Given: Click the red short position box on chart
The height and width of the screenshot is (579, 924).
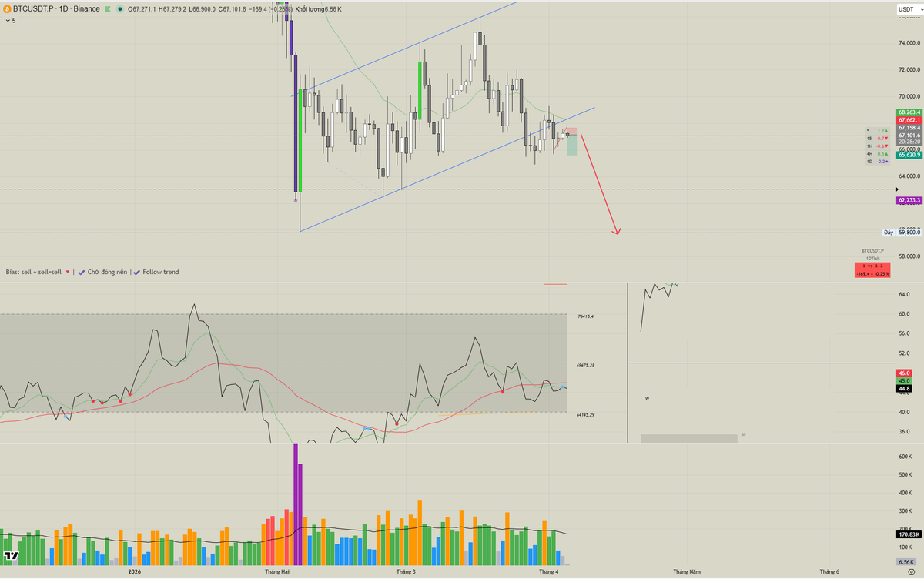Looking at the screenshot, I should pyautogui.click(x=572, y=131).
